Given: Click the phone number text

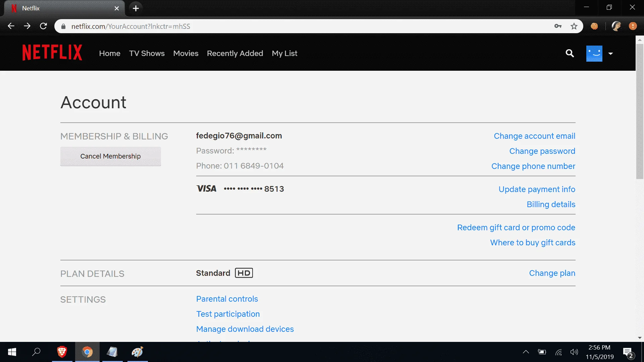Looking at the screenshot, I should pyautogui.click(x=240, y=166).
